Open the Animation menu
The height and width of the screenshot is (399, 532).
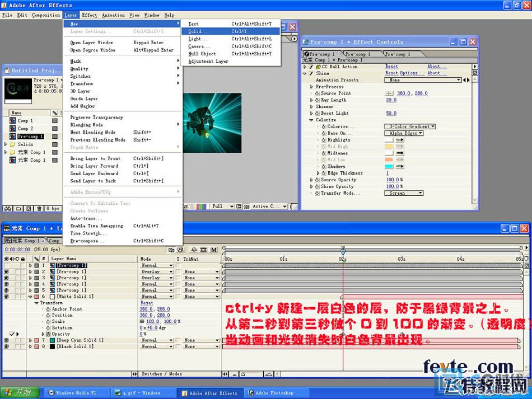click(113, 15)
